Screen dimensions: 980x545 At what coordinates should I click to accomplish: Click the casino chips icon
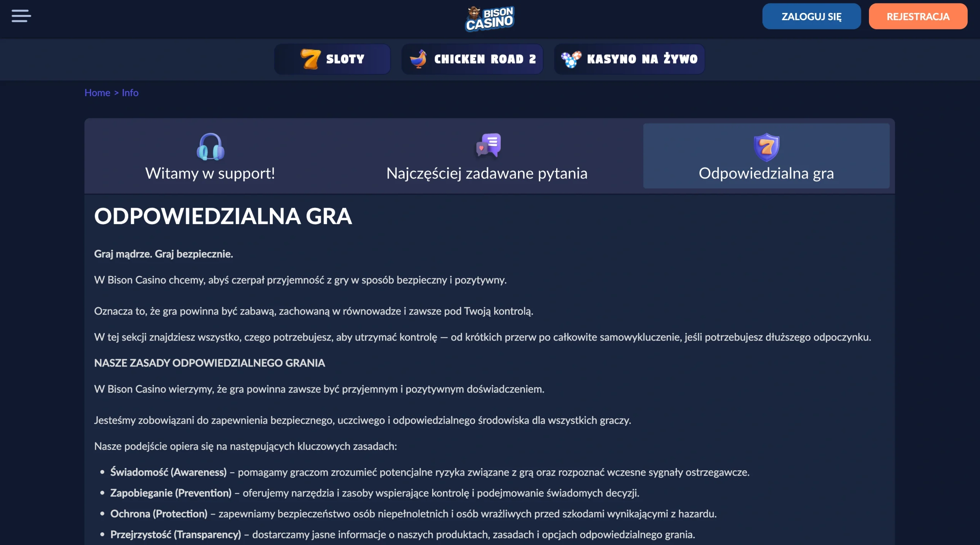571,59
